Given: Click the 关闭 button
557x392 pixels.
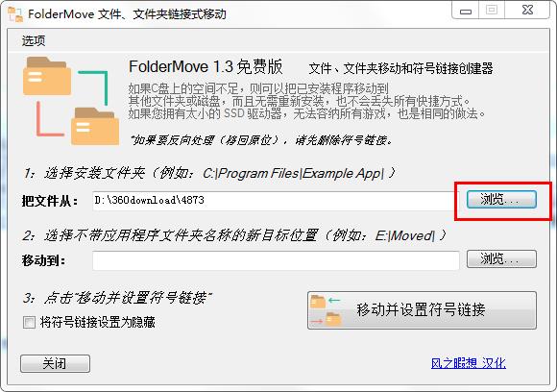Looking at the screenshot, I should click(55, 363).
